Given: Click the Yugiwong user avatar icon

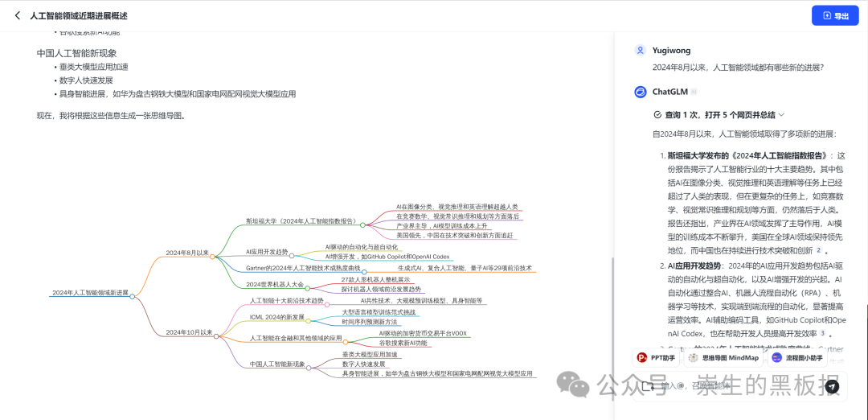Looking at the screenshot, I should pos(641,51).
